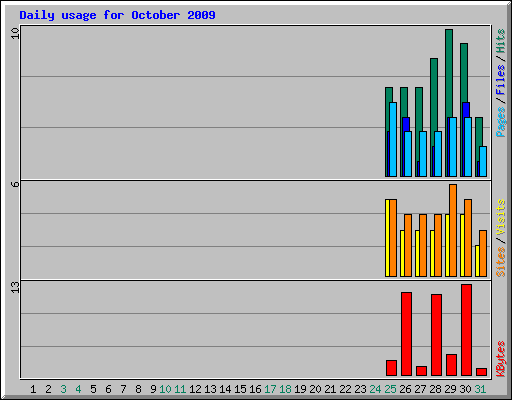Click the '13' scale value of KBytes chart

[x=15, y=287]
